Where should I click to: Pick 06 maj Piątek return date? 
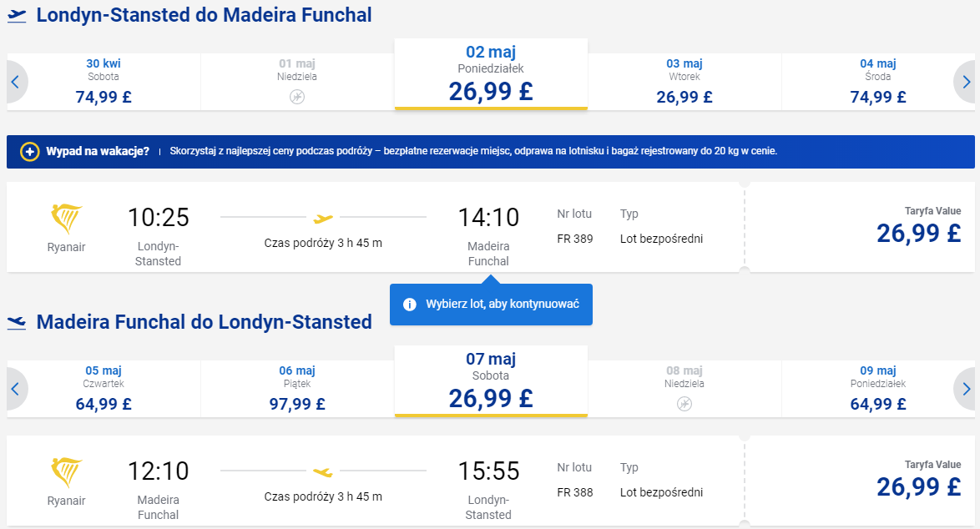pyautogui.click(x=297, y=389)
